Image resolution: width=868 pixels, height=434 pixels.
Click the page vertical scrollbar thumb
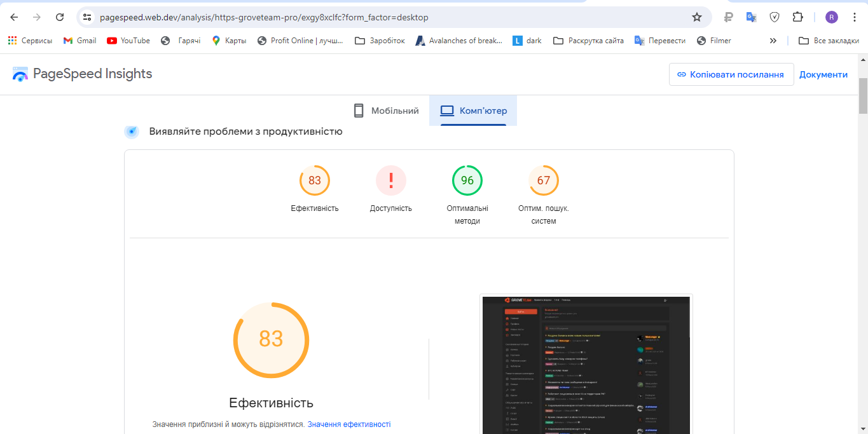pos(862,95)
